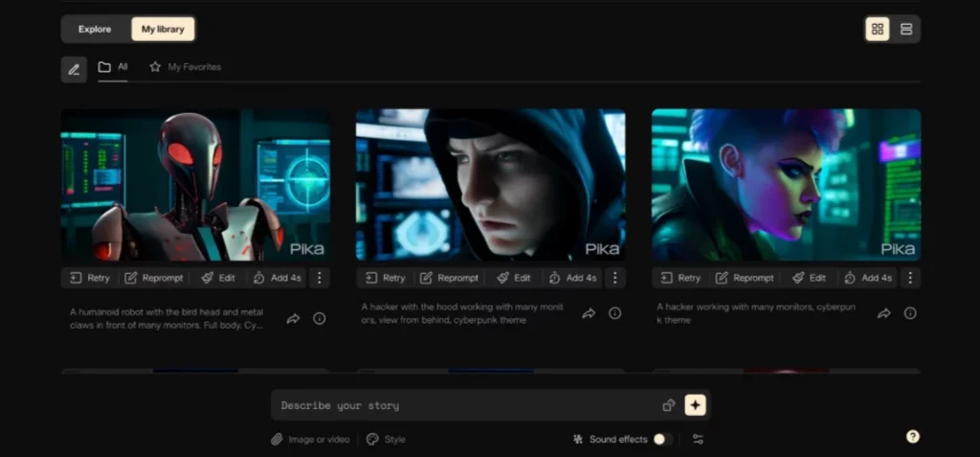Click the lock icon in prompt field

669,405
